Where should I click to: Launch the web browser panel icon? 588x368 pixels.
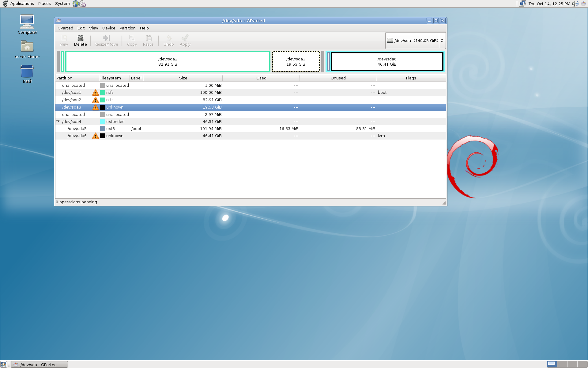tap(76, 4)
